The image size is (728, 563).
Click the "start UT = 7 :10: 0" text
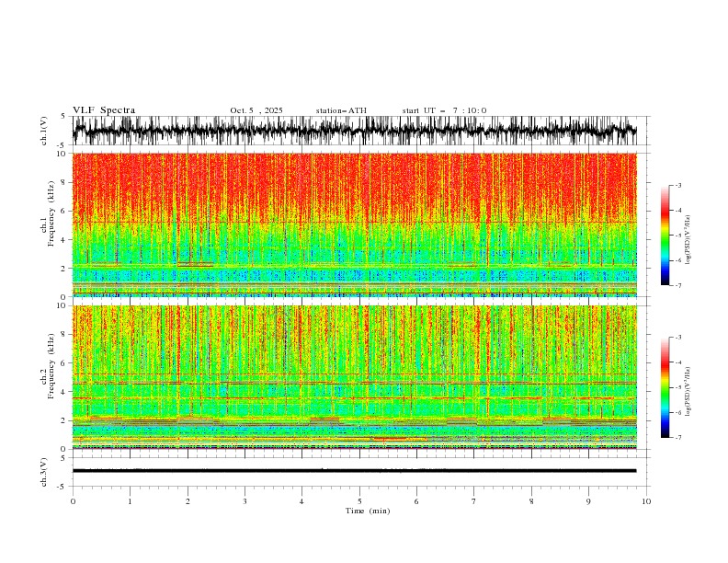tap(444, 110)
